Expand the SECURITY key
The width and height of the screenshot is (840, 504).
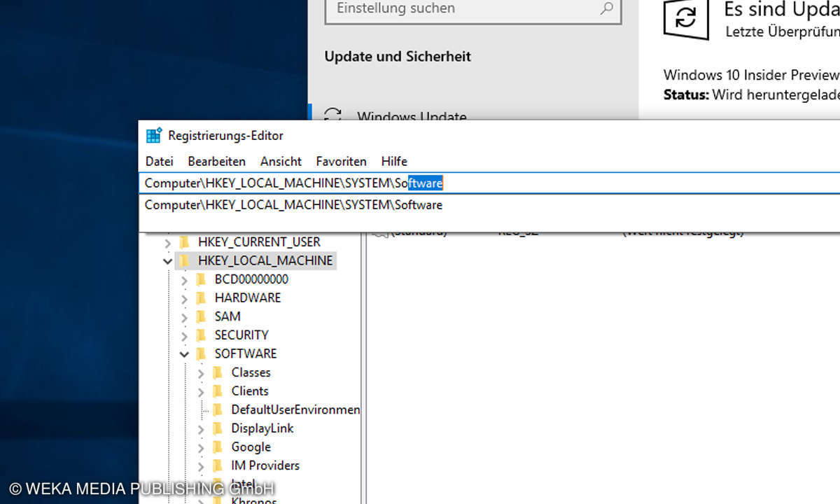point(184,335)
